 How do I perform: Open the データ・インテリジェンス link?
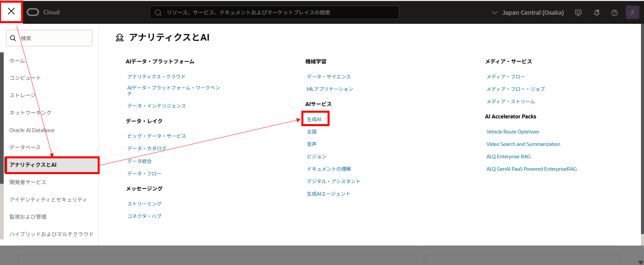156,106
